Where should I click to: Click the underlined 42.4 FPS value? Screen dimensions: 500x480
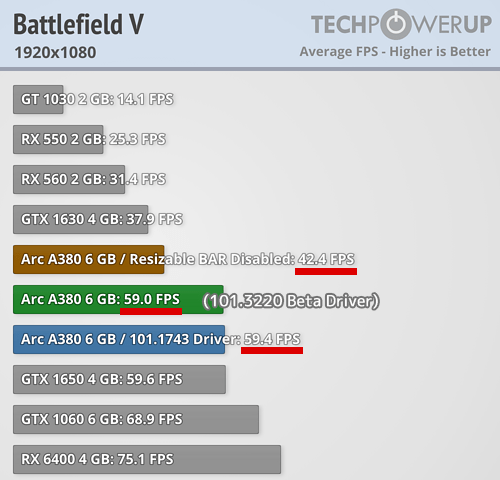(x=326, y=259)
